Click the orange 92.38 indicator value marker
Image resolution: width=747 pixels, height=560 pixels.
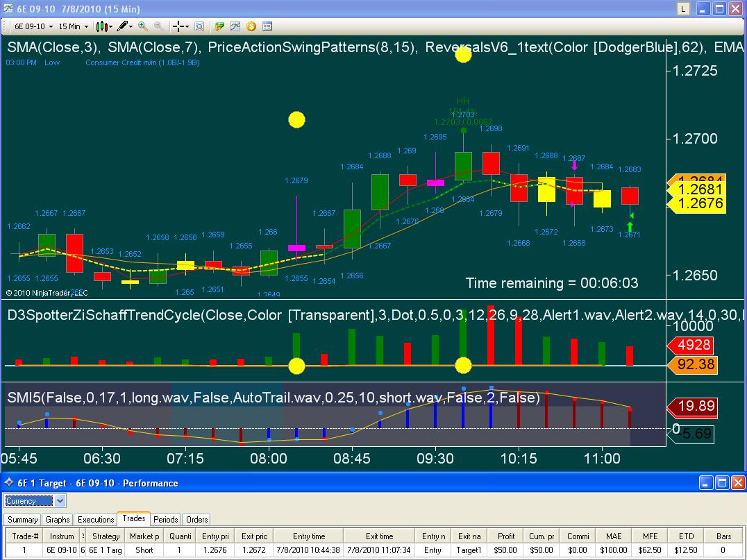(x=693, y=365)
